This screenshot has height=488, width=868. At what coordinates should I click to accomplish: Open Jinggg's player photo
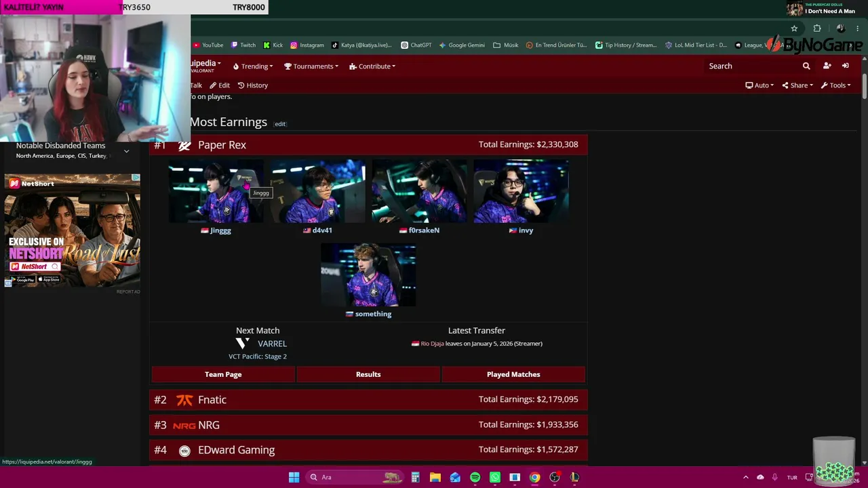point(216,191)
